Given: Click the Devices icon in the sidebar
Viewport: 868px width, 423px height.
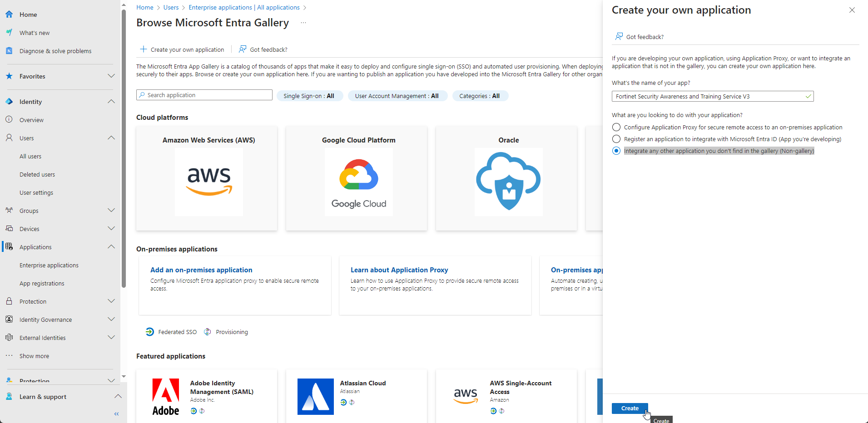Looking at the screenshot, I should coord(9,229).
